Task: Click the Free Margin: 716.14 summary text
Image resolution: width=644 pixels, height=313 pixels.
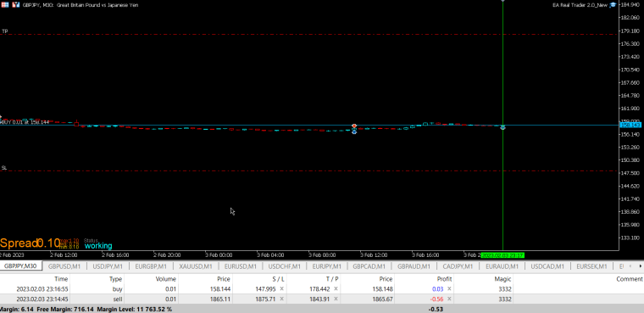Action: click(66, 309)
